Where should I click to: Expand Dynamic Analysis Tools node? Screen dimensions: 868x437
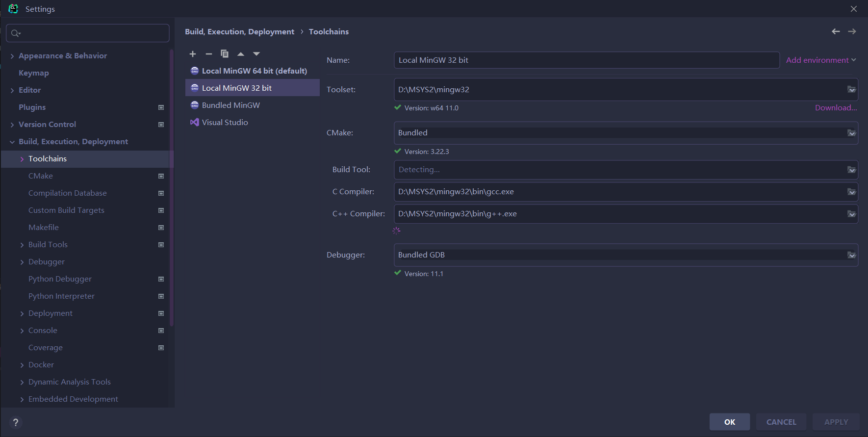[x=22, y=383]
